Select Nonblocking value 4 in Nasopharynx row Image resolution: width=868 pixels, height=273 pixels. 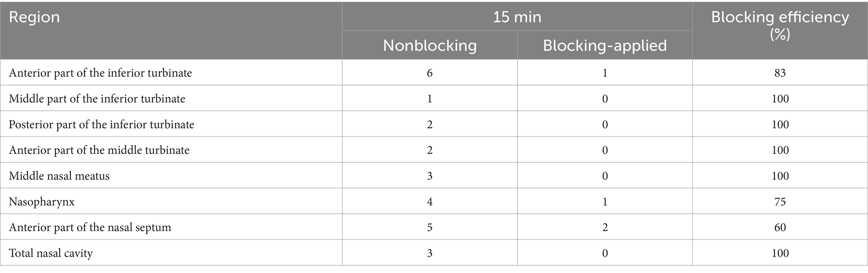430,202
